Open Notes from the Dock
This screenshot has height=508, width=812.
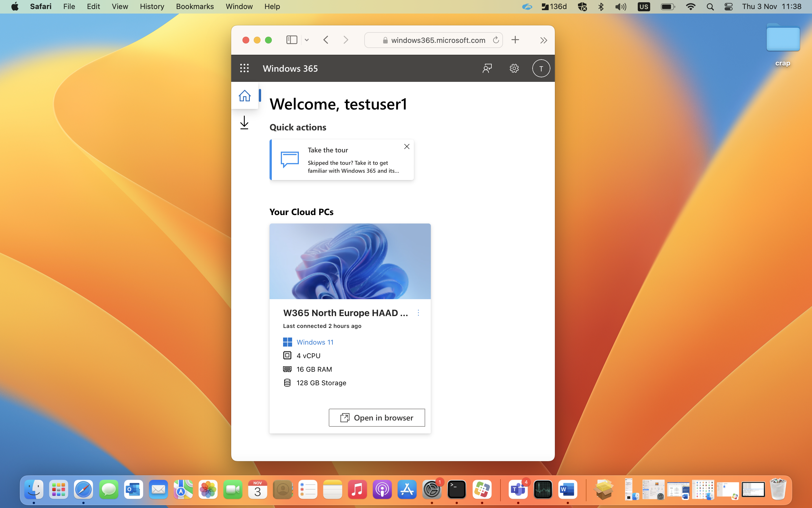[332, 489]
